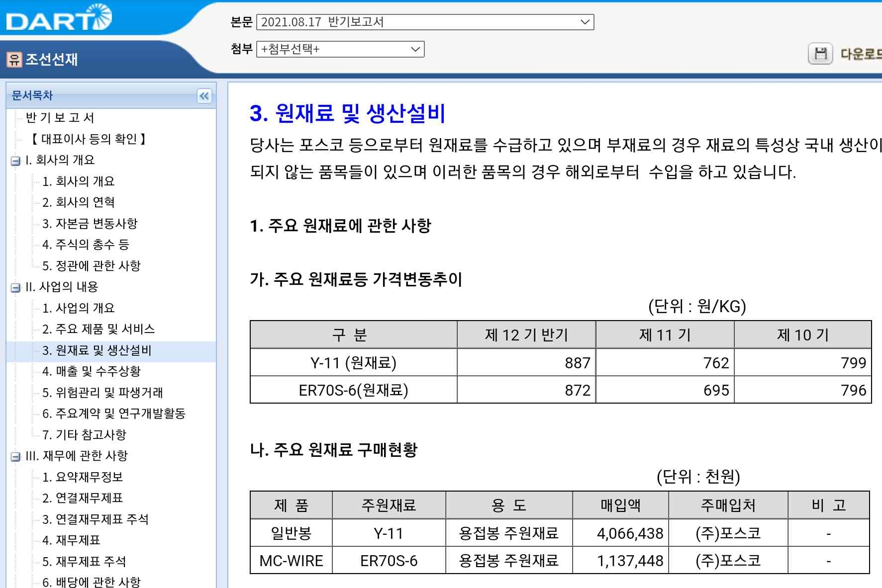Open 3. 연결재무제표 주석 item
Image resolution: width=882 pixels, height=588 pixels.
(95, 519)
